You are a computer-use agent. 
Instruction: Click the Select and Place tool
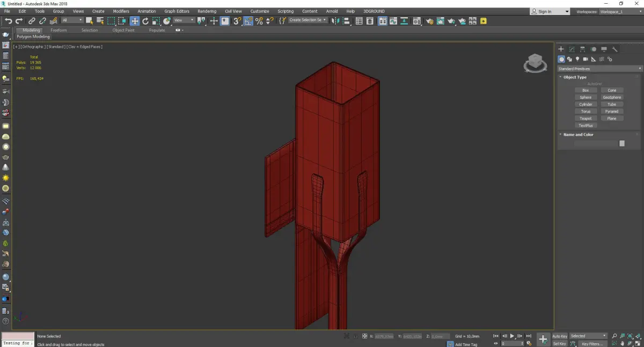tap(167, 21)
